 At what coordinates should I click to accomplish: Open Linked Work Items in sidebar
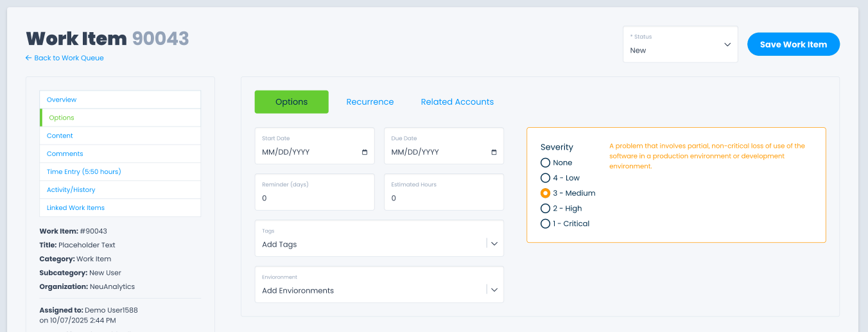point(76,207)
